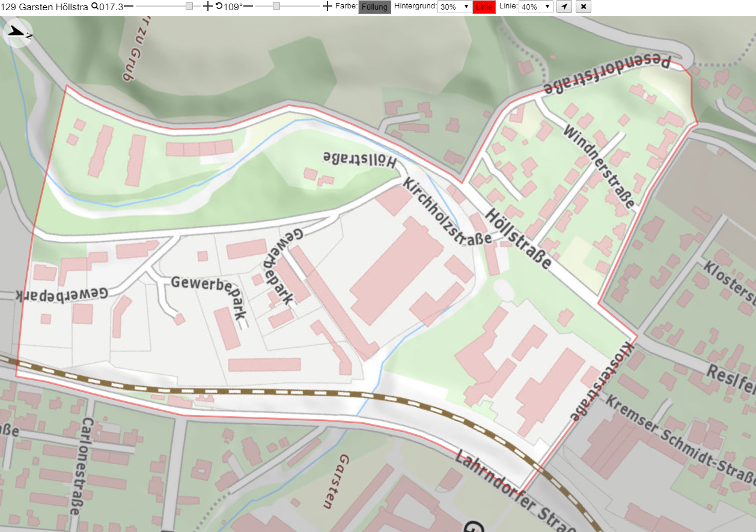Click the zoom magnifier icon
Image resolution: width=756 pixels, height=532 pixels.
[94, 7]
